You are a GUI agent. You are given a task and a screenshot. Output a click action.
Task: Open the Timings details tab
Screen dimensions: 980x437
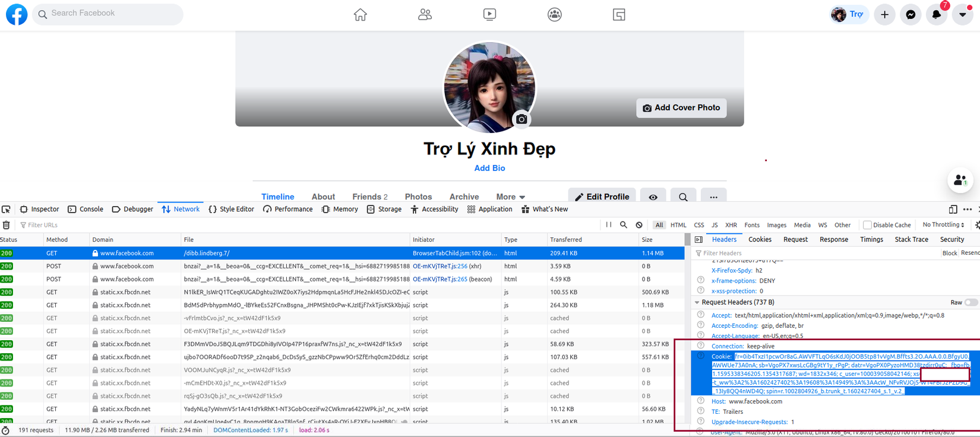tap(871, 240)
